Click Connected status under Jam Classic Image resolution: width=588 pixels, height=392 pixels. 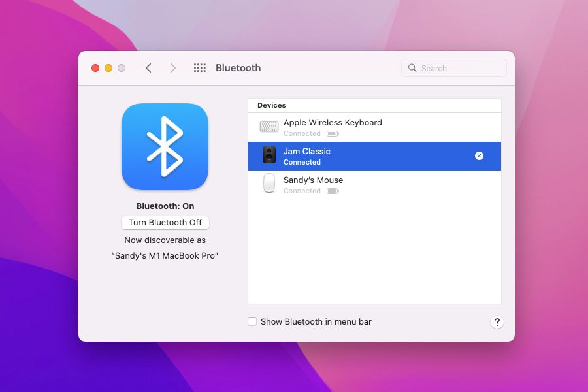[302, 162]
